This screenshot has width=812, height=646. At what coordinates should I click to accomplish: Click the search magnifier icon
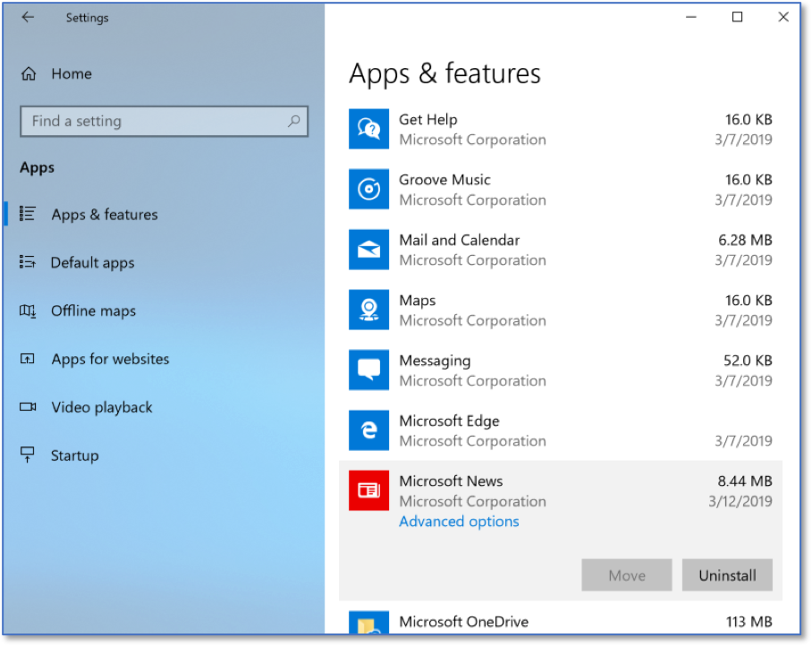(x=294, y=121)
